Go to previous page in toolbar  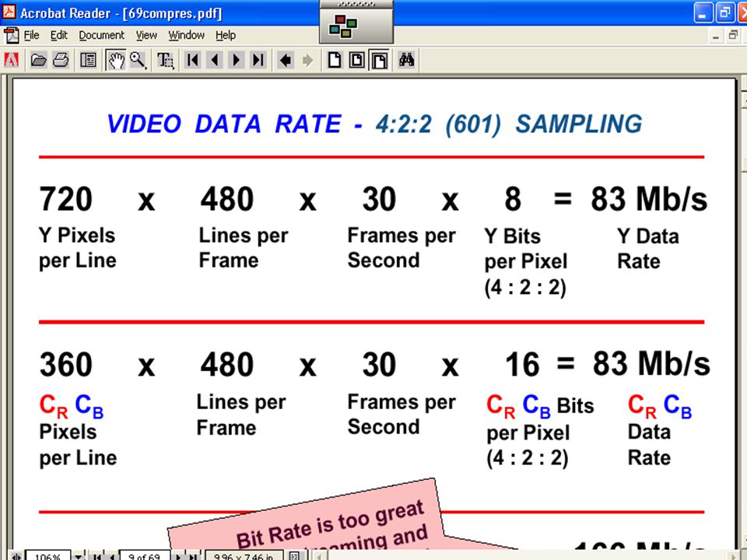click(215, 60)
